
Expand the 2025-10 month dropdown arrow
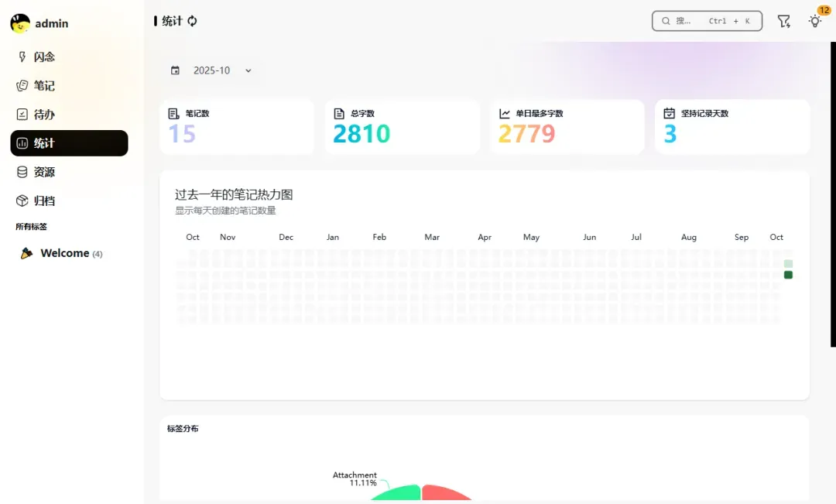coord(248,70)
